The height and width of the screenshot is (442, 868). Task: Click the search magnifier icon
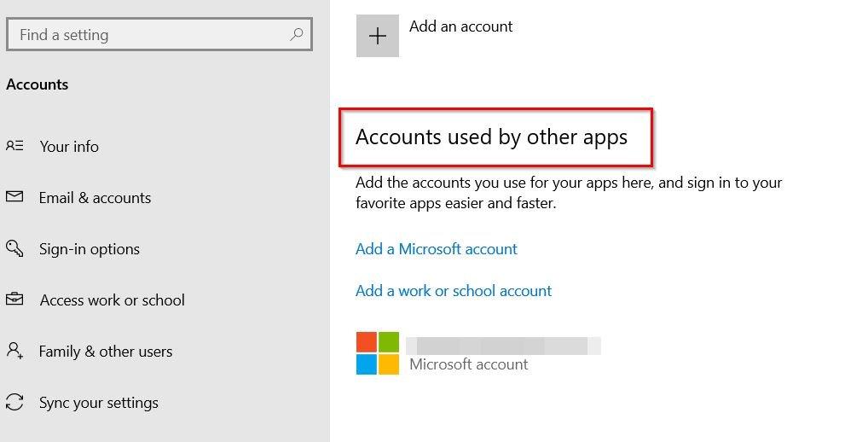coord(296,35)
